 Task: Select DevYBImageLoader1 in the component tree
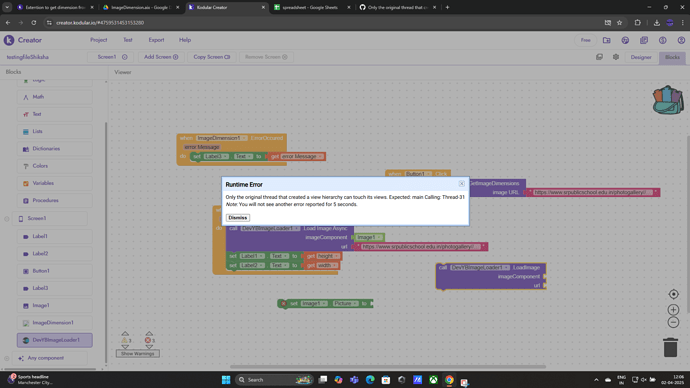click(x=55, y=340)
